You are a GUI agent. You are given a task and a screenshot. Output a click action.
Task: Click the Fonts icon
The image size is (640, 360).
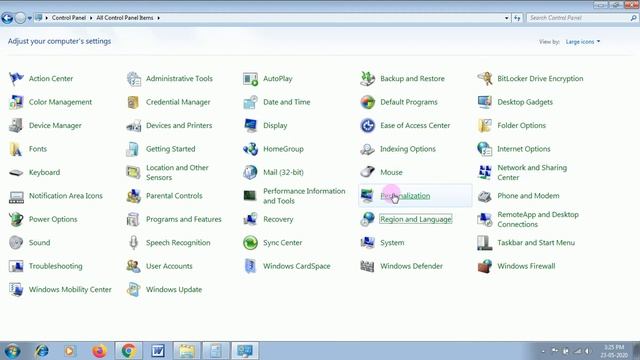coord(16,149)
